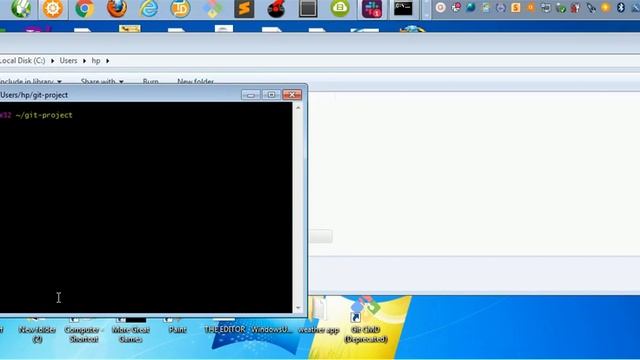Image resolution: width=640 pixels, height=360 pixels.
Task: Click the ~/git-project prompt text
Action: (44, 115)
